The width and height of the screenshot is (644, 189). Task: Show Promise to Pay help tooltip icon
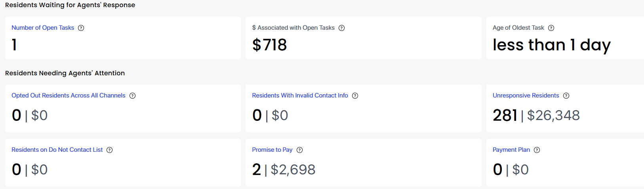(x=300, y=150)
